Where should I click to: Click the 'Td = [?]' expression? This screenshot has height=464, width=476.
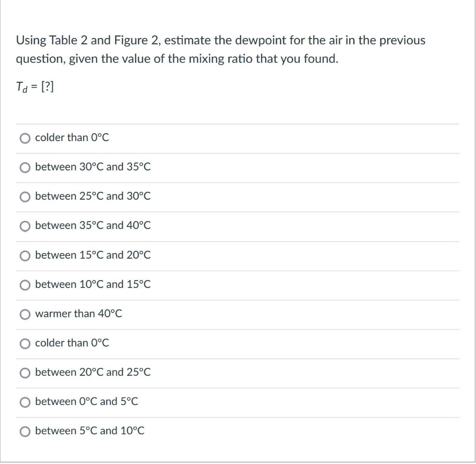pyautogui.click(x=34, y=86)
